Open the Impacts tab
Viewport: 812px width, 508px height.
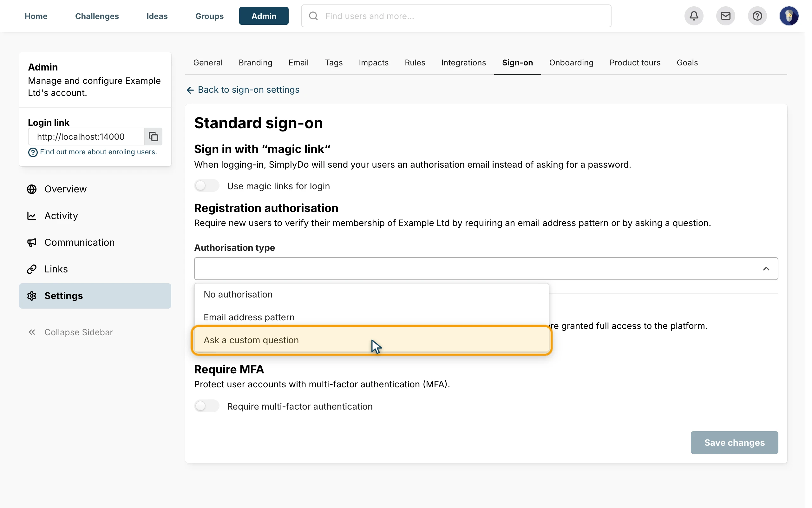pyautogui.click(x=373, y=63)
